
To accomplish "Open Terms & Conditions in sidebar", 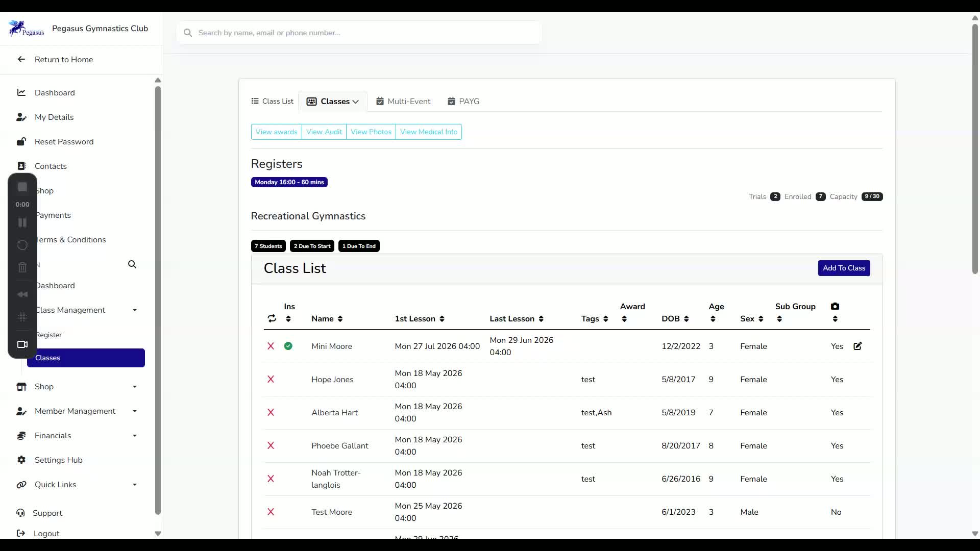I will pos(71,240).
